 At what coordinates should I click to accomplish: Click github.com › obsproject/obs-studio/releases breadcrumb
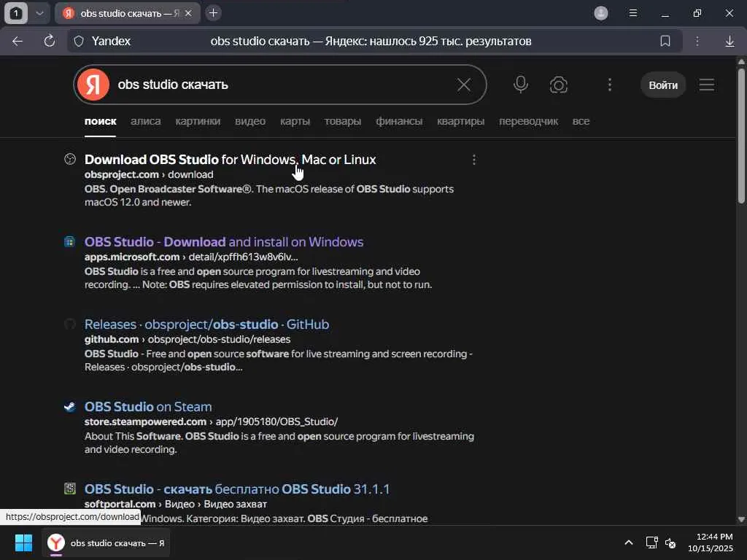point(187,340)
